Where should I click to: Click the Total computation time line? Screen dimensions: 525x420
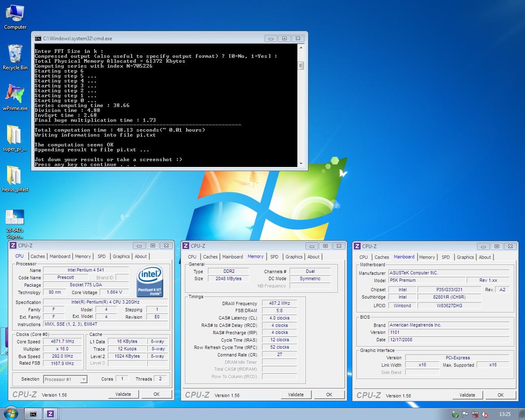click(120, 130)
